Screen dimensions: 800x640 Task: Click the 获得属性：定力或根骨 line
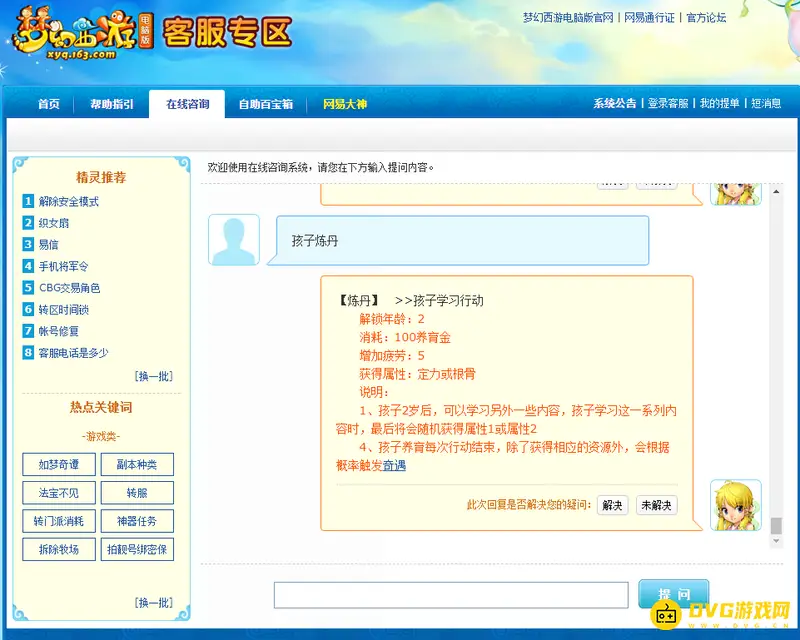417,374
